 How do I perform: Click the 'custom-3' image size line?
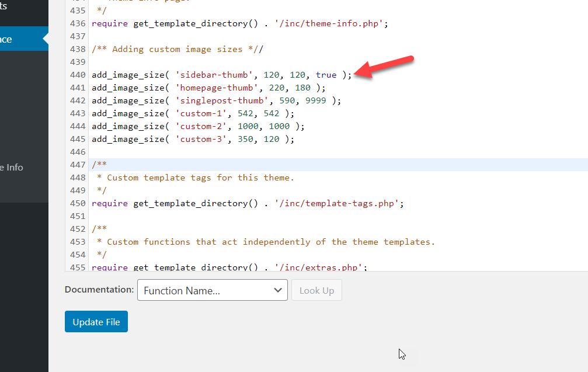pyautogui.click(x=193, y=139)
